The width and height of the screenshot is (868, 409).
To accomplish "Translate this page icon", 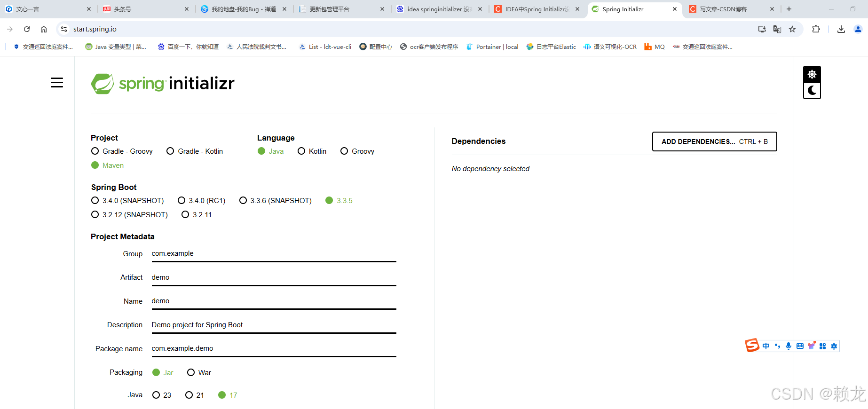I will [x=777, y=29].
